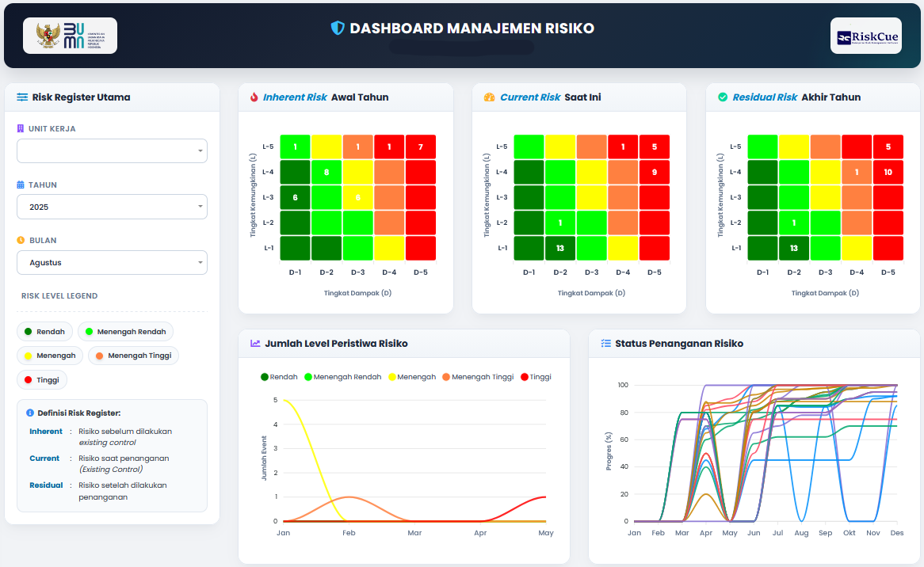Click Inherent matrix L-5 D-3 orange cell
The image size is (924, 567).
(357, 147)
